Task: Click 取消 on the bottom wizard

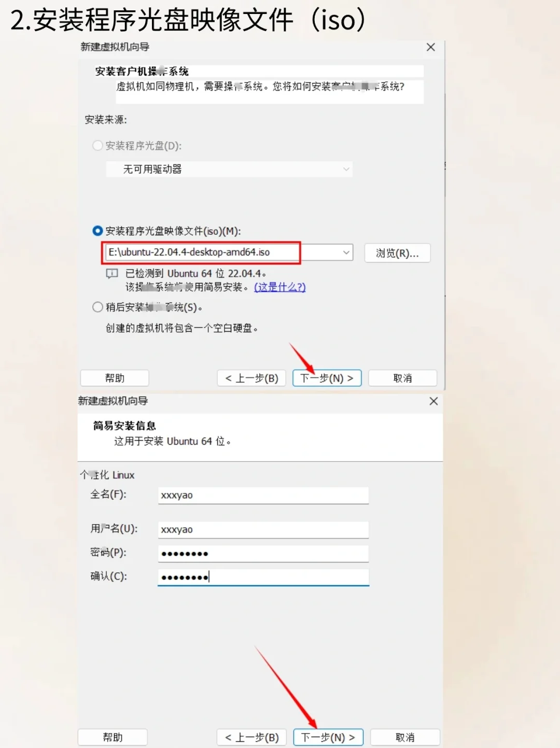Action: pyautogui.click(x=406, y=737)
